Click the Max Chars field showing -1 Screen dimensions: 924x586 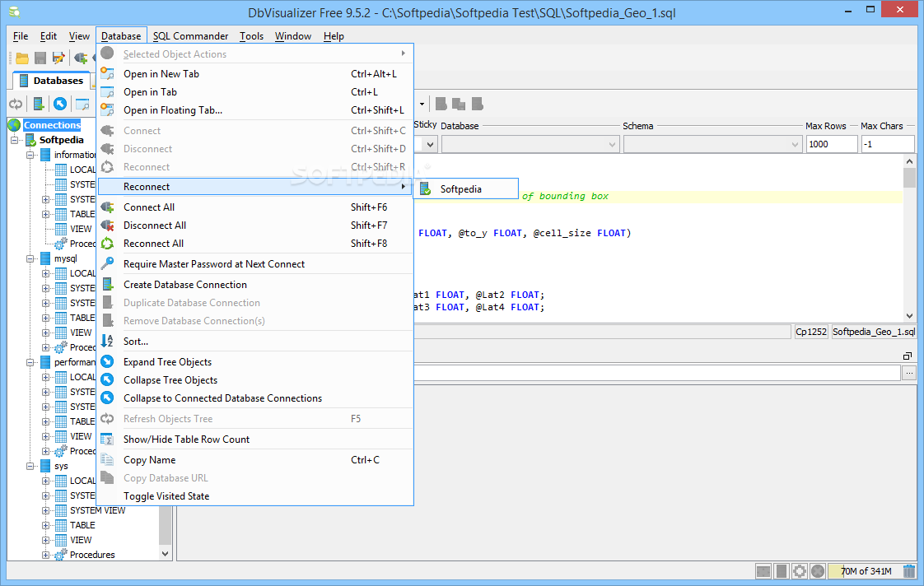888,144
